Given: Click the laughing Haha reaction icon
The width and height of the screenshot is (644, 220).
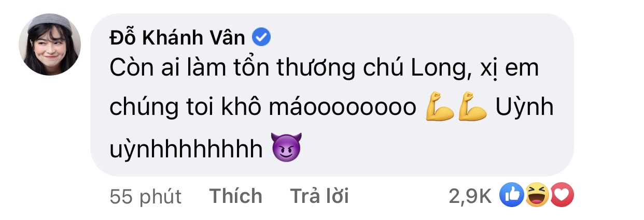Looking at the screenshot, I should (536, 196).
